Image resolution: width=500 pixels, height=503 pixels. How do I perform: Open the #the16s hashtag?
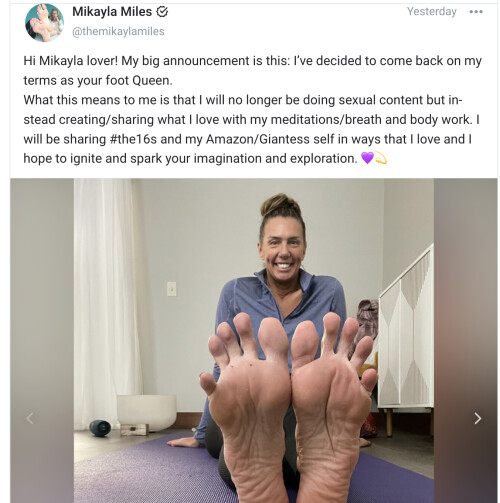coord(133,139)
